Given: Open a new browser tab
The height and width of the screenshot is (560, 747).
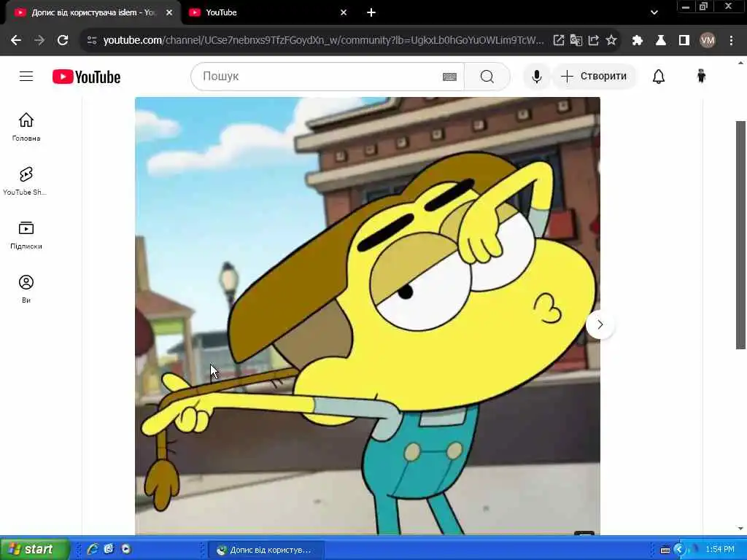Looking at the screenshot, I should (371, 13).
